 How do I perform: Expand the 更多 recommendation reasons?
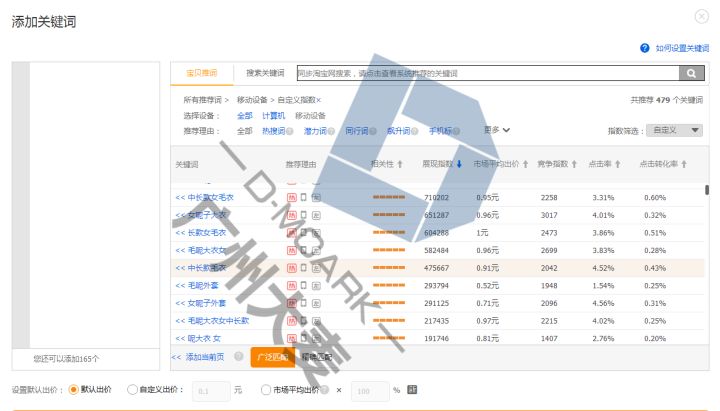(497, 130)
